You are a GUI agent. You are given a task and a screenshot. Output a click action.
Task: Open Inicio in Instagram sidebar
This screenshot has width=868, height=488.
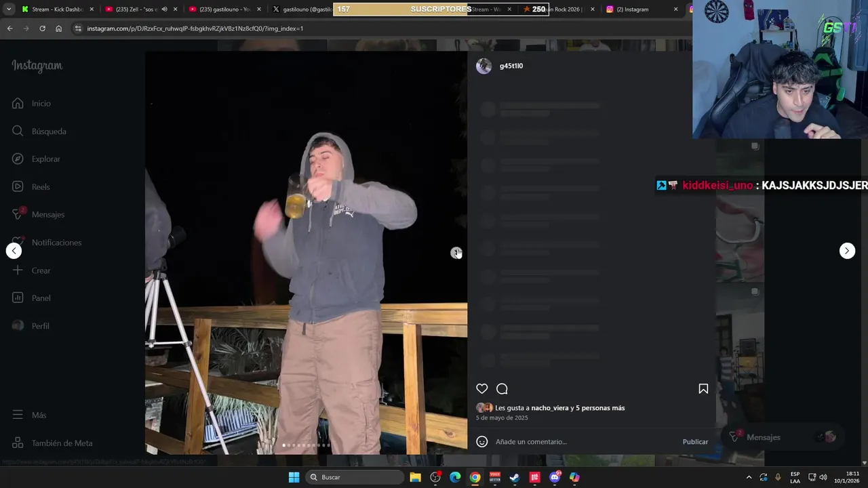[x=31, y=103]
